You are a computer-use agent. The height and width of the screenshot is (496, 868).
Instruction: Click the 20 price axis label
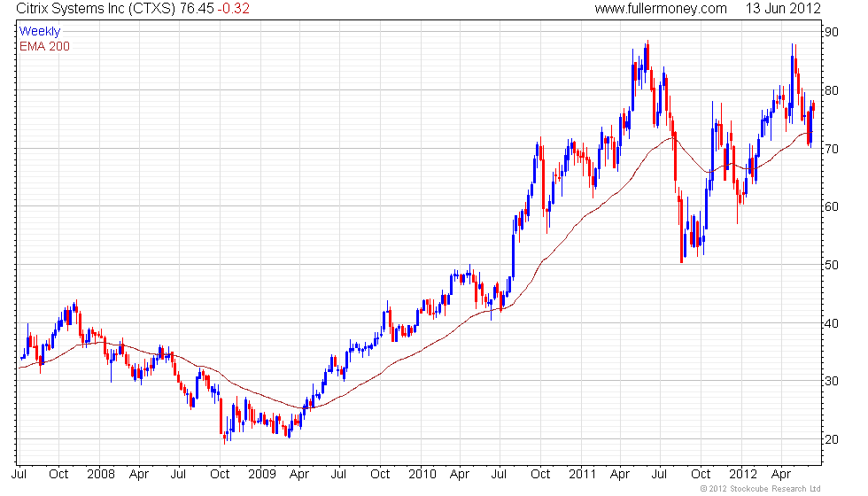832,439
